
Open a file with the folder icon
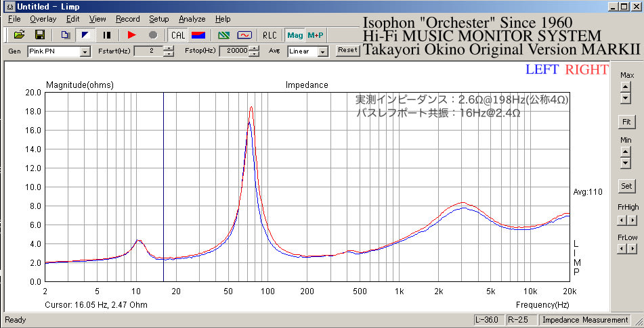click(20, 35)
